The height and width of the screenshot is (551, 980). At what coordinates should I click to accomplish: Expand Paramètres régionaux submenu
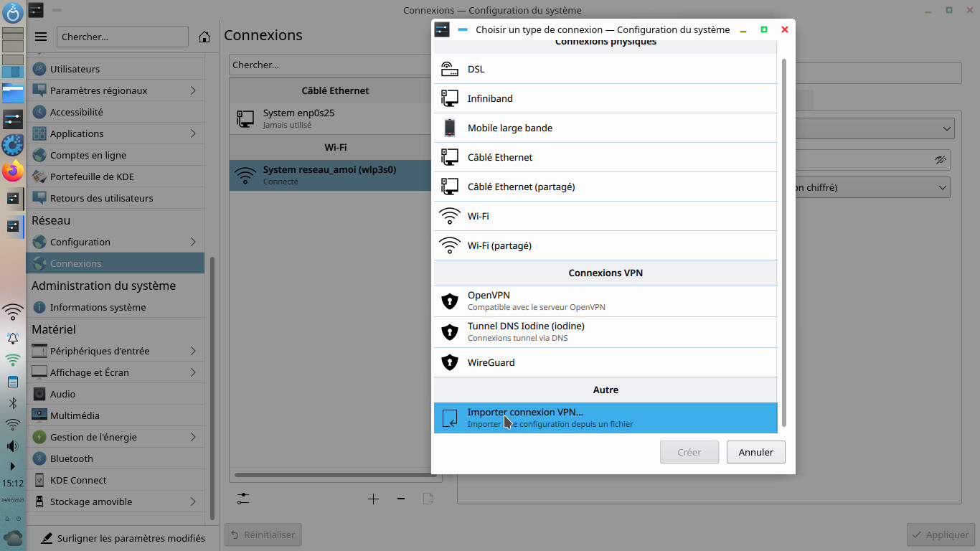pyautogui.click(x=193, y=90)
